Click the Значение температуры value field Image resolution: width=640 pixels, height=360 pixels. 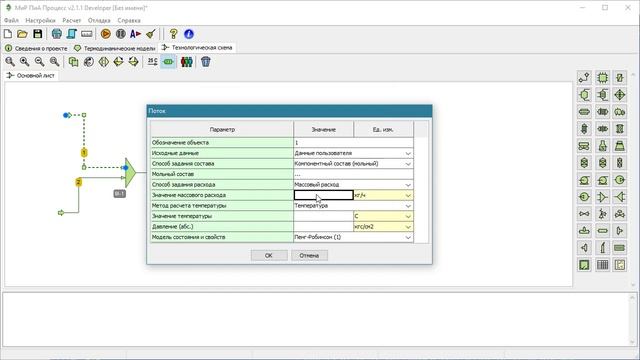pyautogui.click(x=323, y=216)
